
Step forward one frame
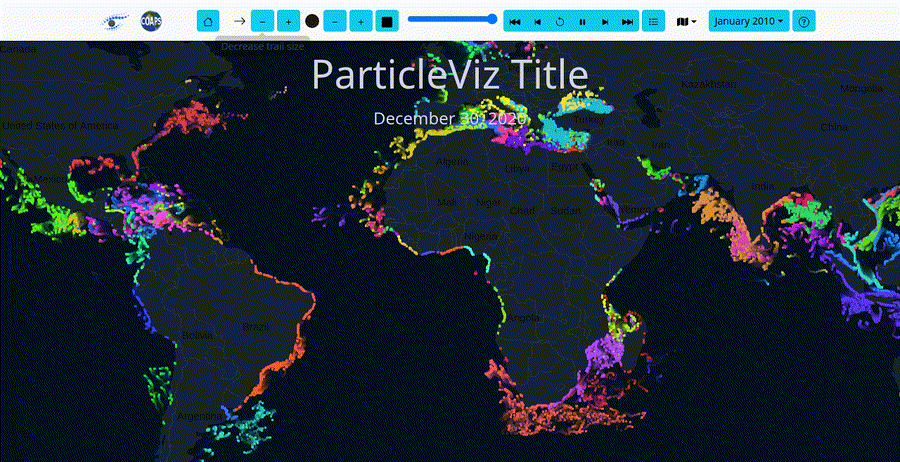605,21
